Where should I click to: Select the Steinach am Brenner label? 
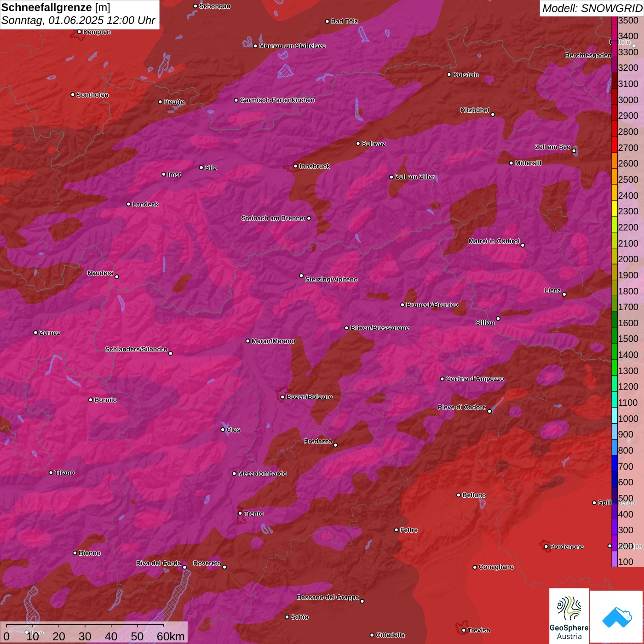[273, 218]
